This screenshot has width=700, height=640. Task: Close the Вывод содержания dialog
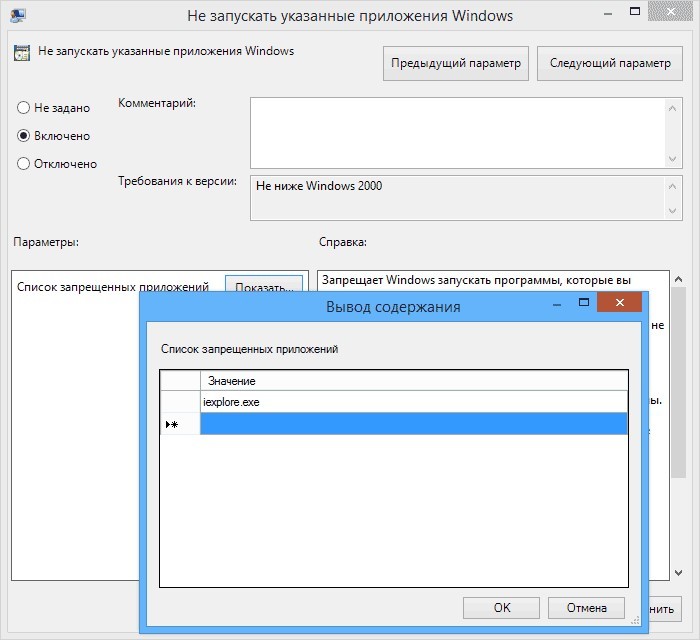(x=619, y=303)
